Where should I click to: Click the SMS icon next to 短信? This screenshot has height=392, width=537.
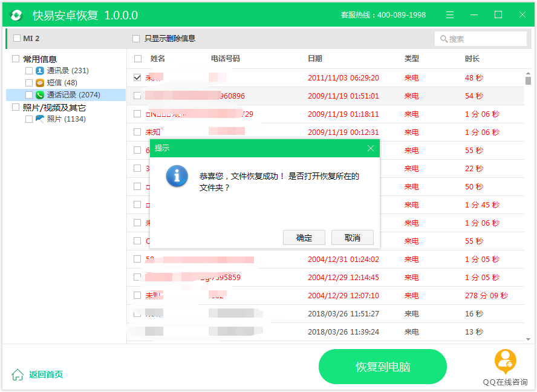40,83
